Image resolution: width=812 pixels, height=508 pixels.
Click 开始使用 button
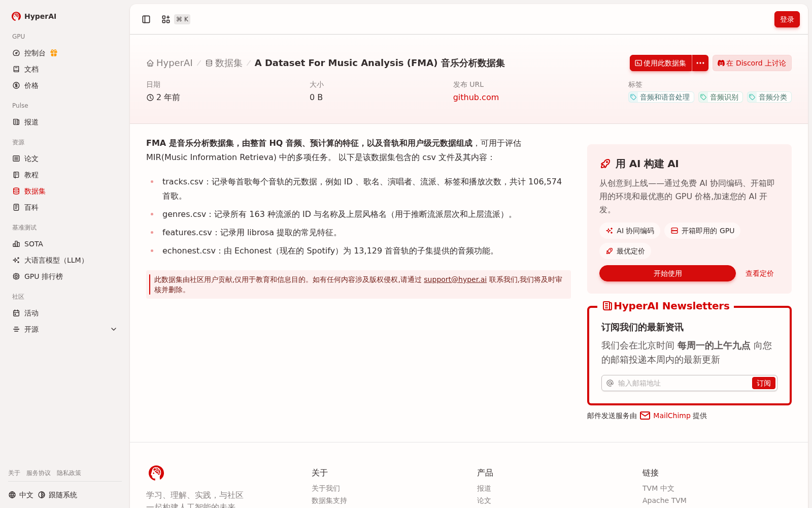point(667,273)
